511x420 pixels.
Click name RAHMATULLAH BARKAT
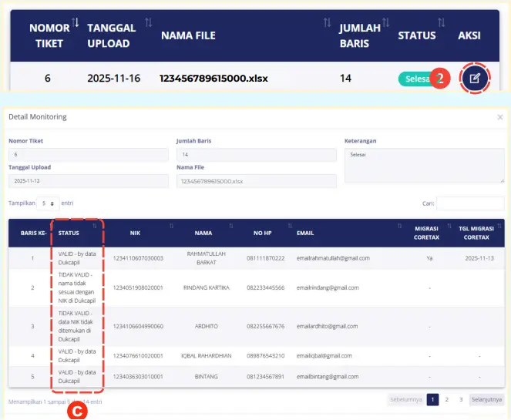tap(207, 258)
